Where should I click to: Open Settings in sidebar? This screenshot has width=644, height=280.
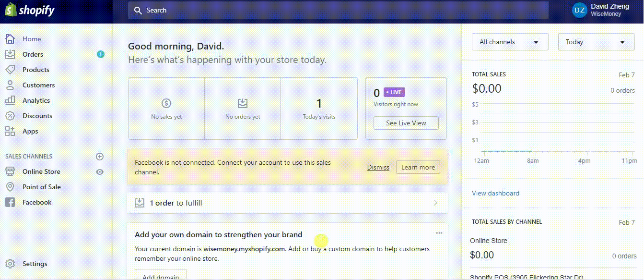coord(35,264)
